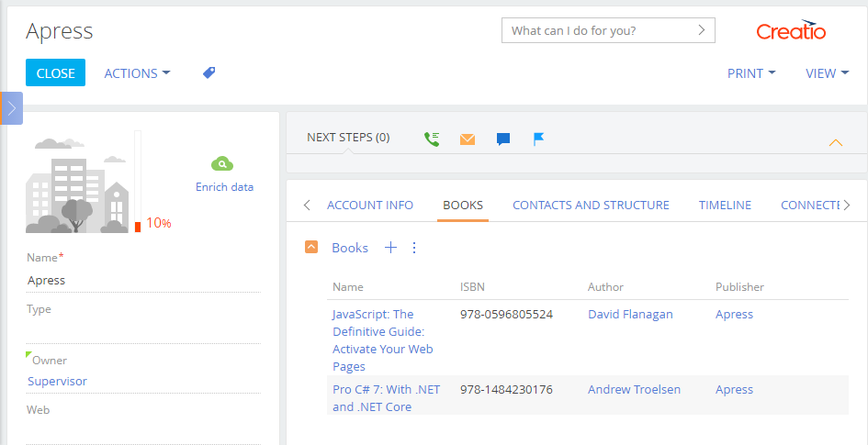Click the blue flag task icon
Viewport: 868px width, 445px height.
point(538,139)
